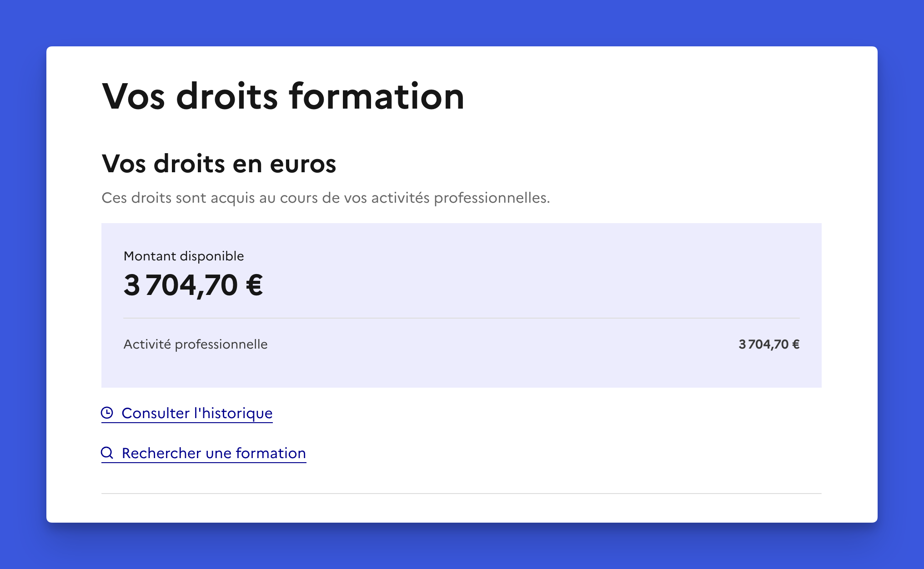The image size is (924, 569).
Task: Click the Ces droits sont acquis description text
Action: point(326,198)
